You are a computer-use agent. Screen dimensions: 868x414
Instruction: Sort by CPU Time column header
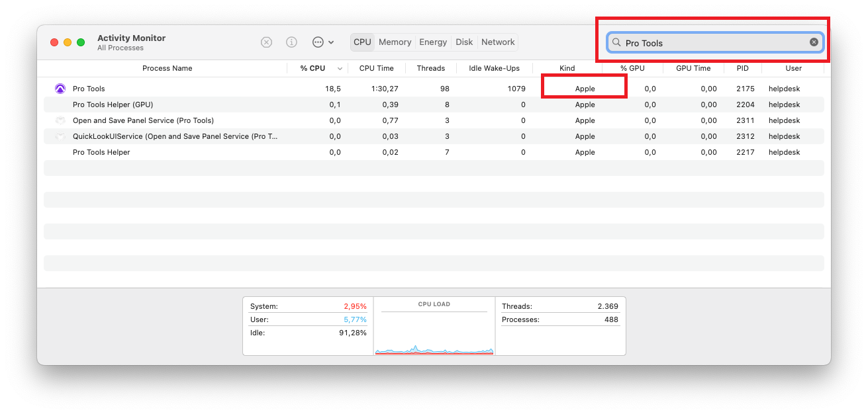pyautogui.click(x=376, y=68)
